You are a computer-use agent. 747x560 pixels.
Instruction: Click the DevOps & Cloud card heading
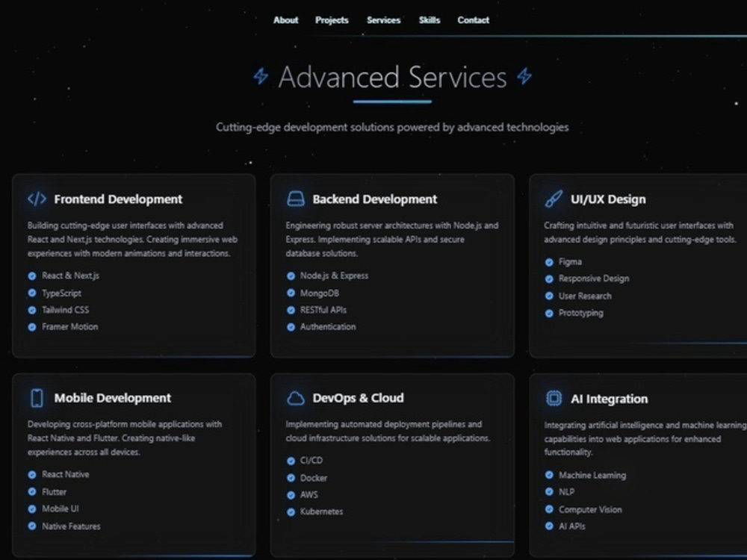pos(358,398)
